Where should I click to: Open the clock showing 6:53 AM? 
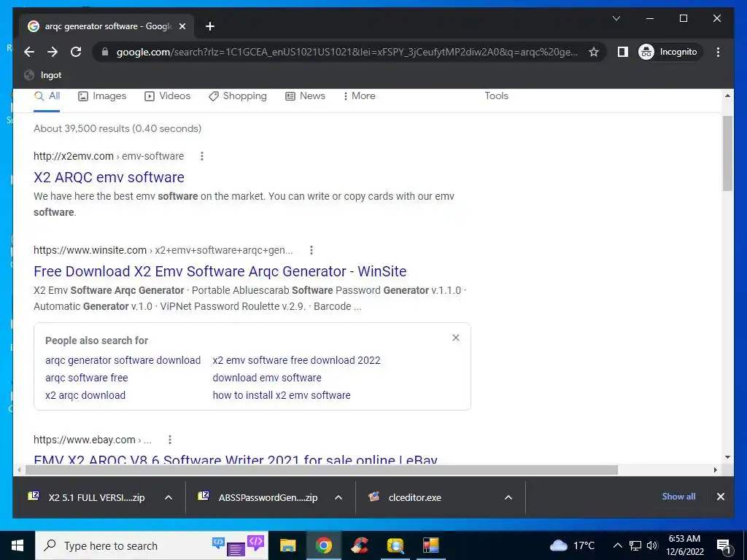[684, 545]
